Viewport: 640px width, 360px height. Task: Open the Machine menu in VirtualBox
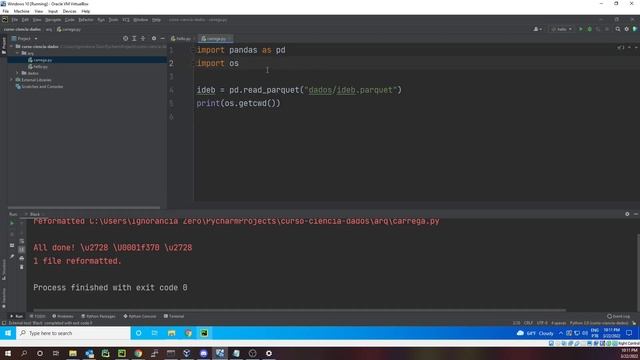22,11
